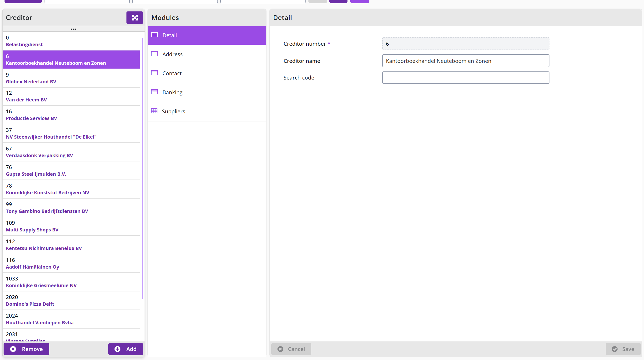Viewport: 644px width, 360px height.
Task: Open the Contact module
Action: 207,73
